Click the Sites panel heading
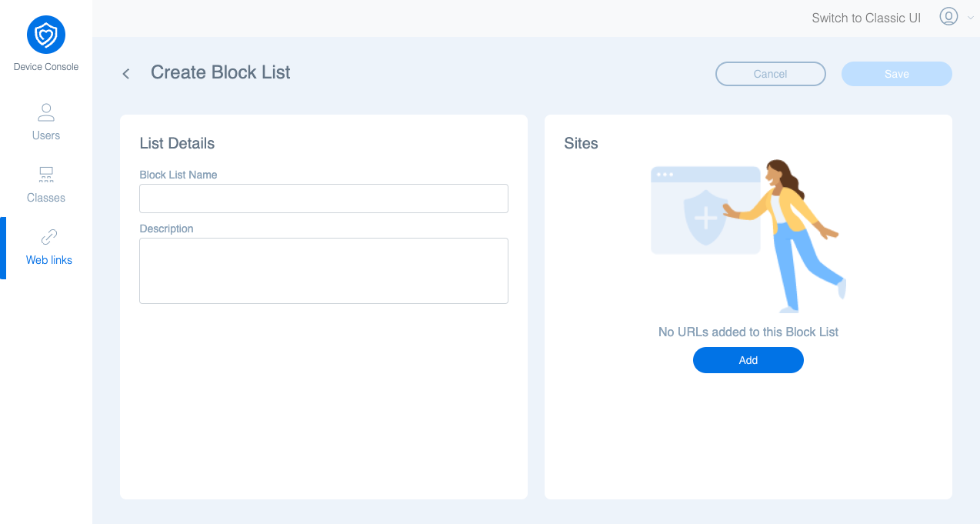The image size is (980, 524). point(581,143)
